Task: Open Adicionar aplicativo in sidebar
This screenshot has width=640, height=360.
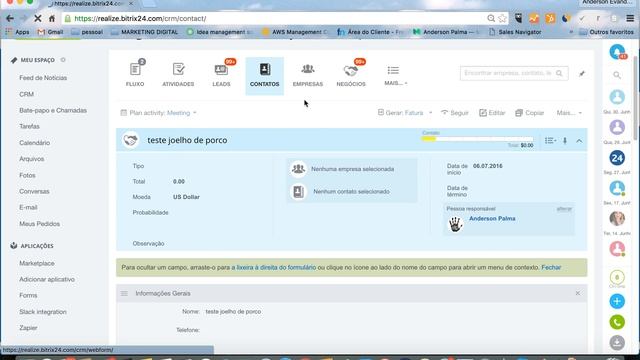Action: click(47, 279)
